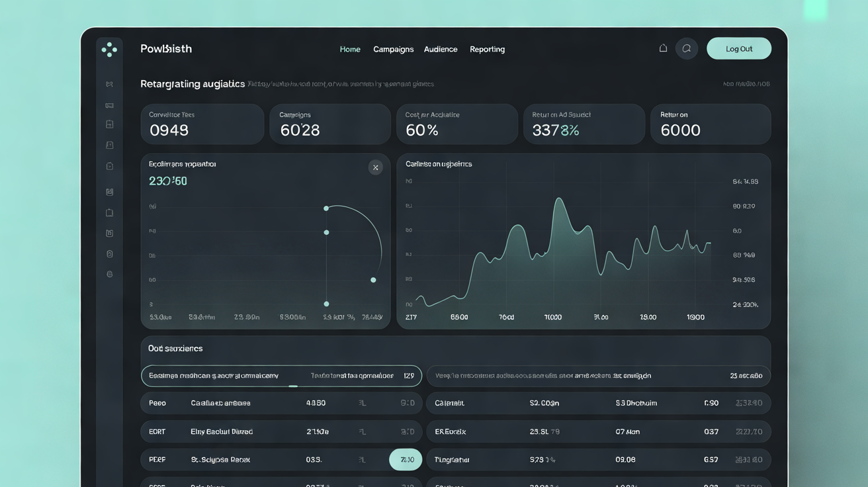Click the bottom data point on the arc chart
Viewport: 868px width, 487px height.
pyautogui.click(x=326, y=304)
